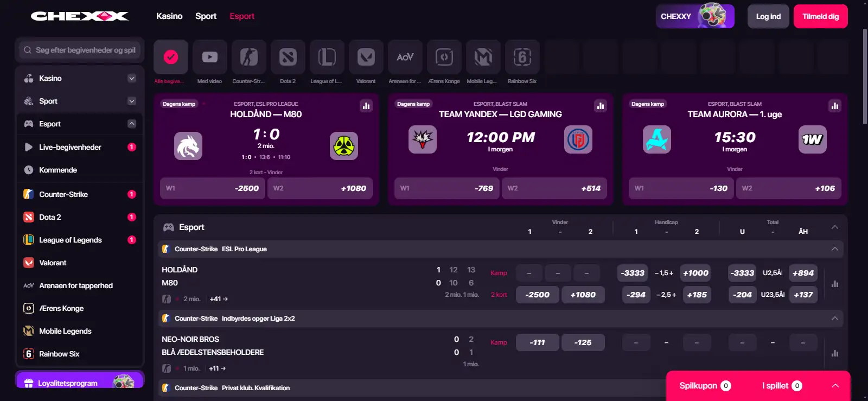Expand the Spilkupon bet slip panel

point(835,386)
